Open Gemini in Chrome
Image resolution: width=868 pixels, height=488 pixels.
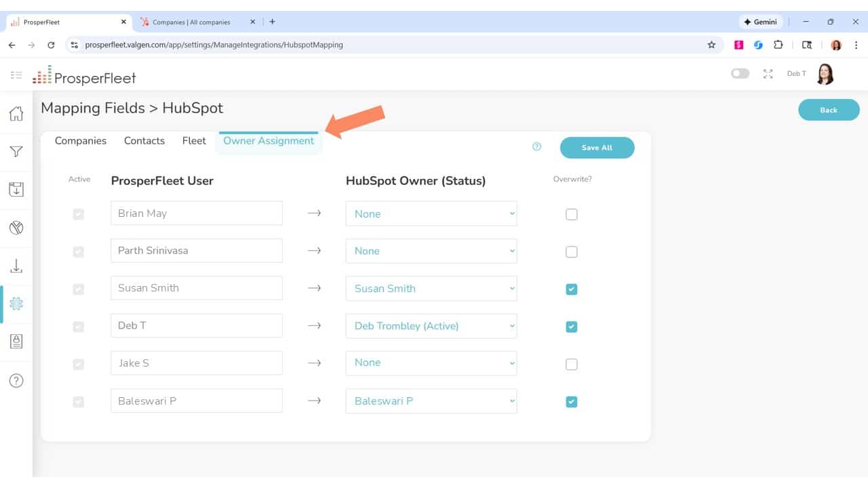[x=761, y=22]
